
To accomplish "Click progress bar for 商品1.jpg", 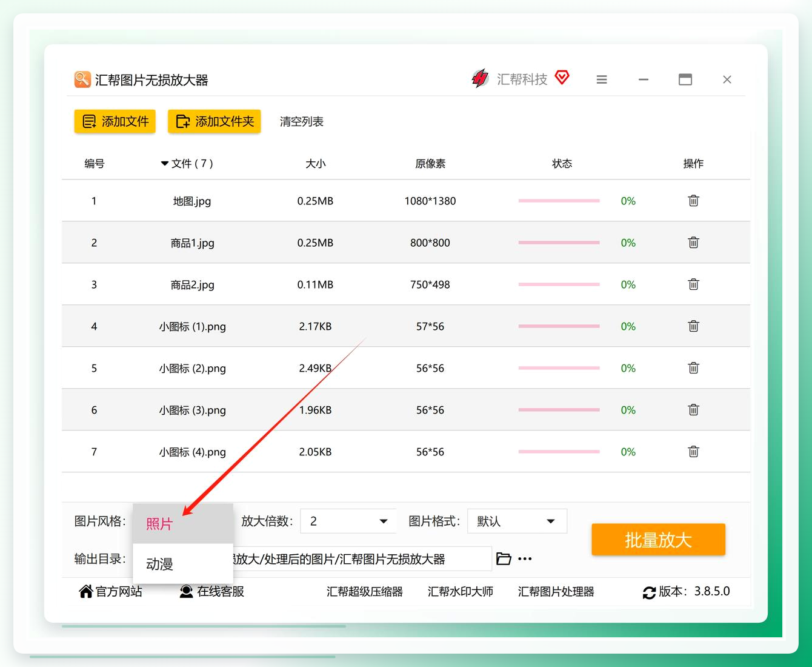I will pos(559,243).
